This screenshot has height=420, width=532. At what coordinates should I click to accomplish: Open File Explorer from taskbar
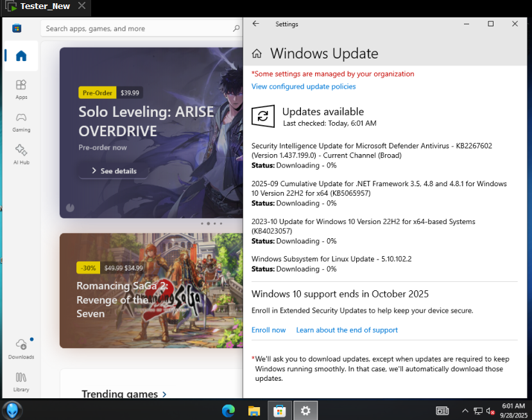click(253, 411)
